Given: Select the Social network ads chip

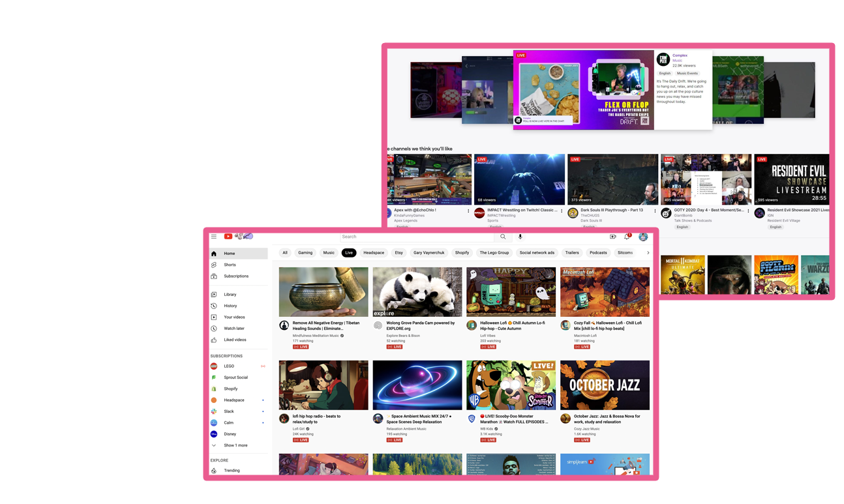Looking at the screenshot, I should click(537, 253).
